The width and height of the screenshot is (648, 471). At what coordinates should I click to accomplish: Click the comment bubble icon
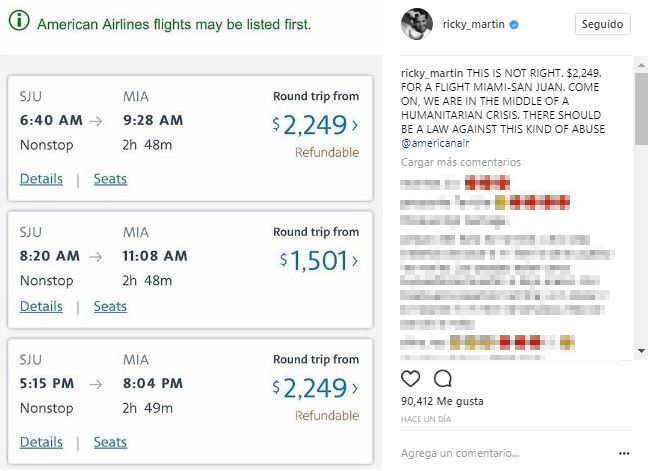[x=443, y=379]
